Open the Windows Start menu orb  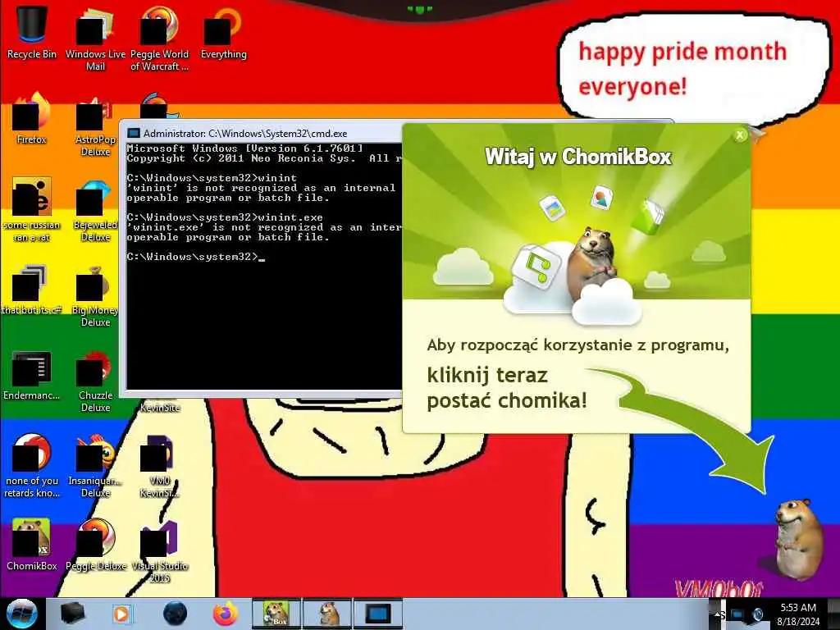(22, 614)
